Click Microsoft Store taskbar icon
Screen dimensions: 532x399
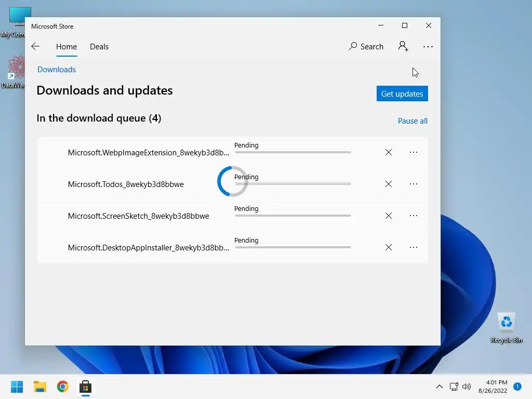[x=86, y=387]
